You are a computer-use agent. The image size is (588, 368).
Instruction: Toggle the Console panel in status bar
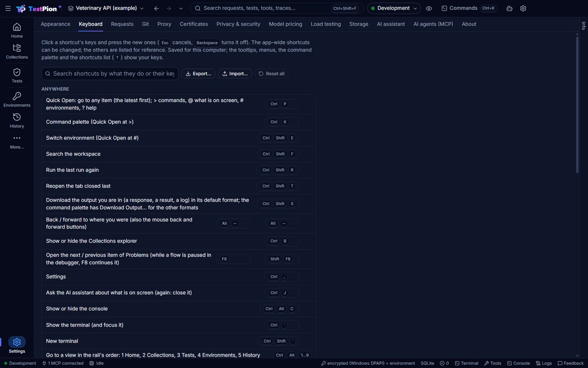[x=518, y=363]
